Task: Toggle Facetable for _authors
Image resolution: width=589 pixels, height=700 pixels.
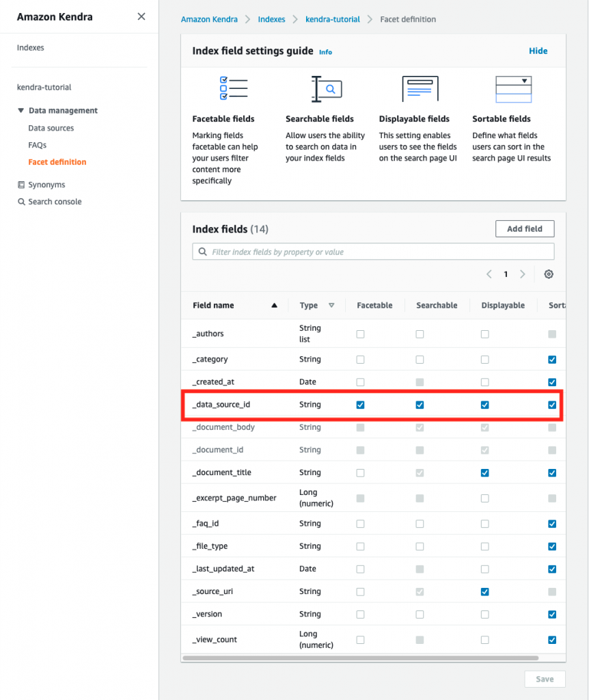Action: coord(361,334)
